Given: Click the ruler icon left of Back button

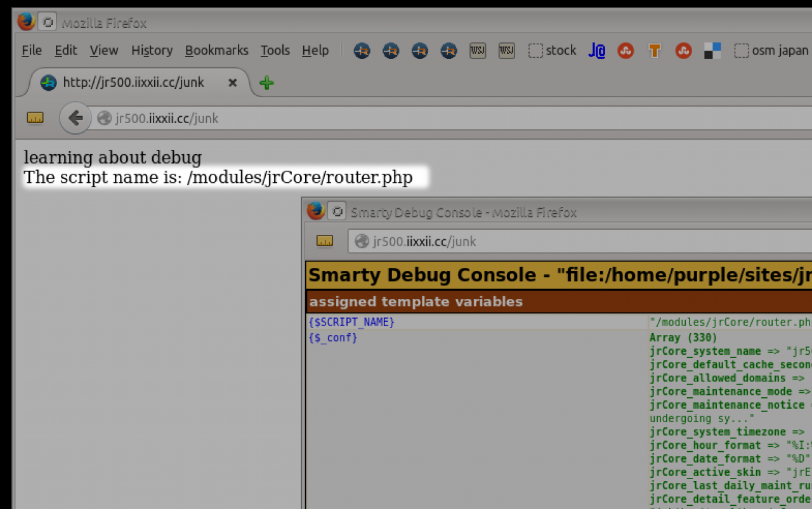Looking at the screenshot, I should tap(35, 118).
